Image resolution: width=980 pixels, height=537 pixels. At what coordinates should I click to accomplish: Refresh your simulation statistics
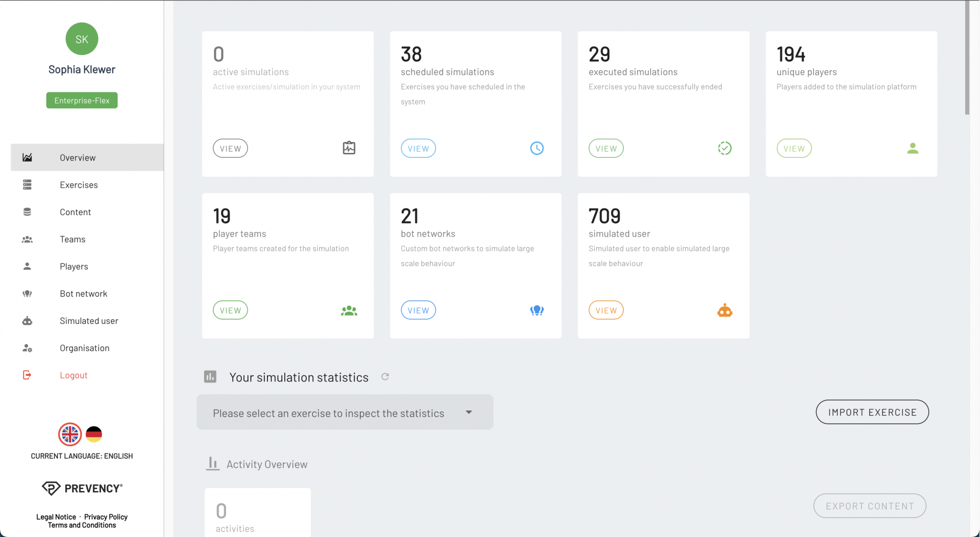(x=385, y=377)
